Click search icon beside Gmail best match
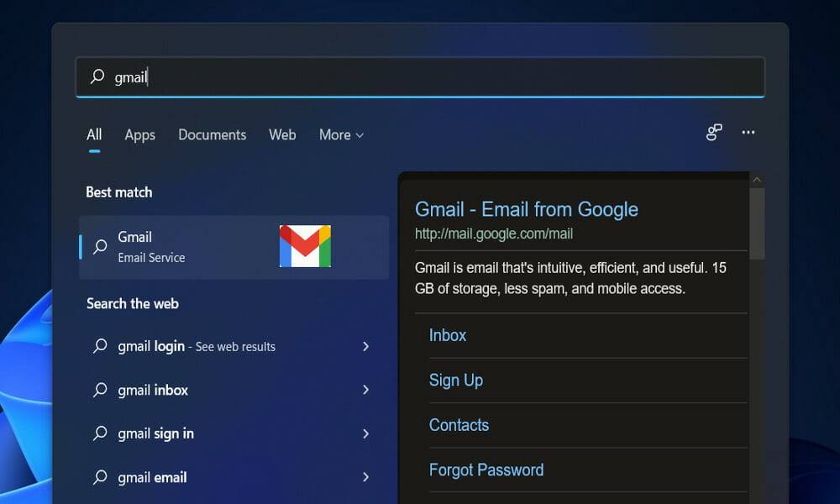This screenshot has width=840, height=504. coord(100,246)
